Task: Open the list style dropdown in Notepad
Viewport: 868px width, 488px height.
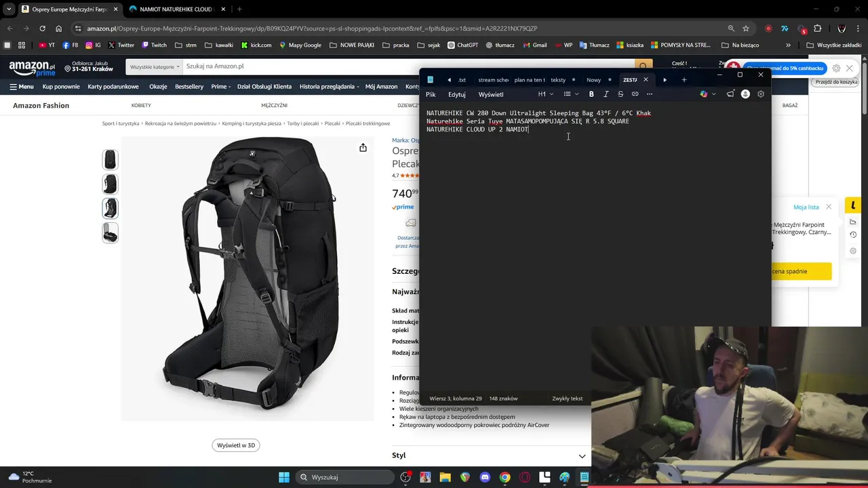Action: (571, 94)
